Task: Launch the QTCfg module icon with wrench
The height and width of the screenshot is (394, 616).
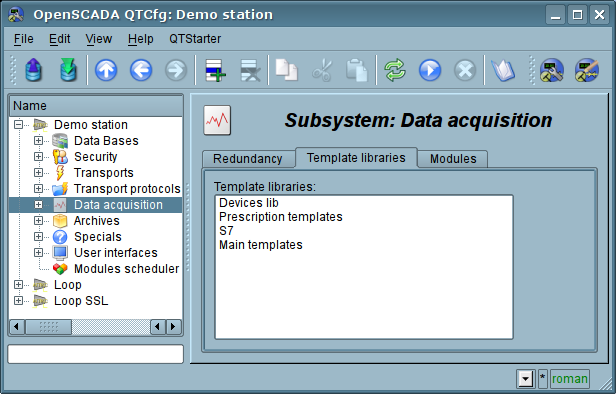Action: click(x=552, y=70)
